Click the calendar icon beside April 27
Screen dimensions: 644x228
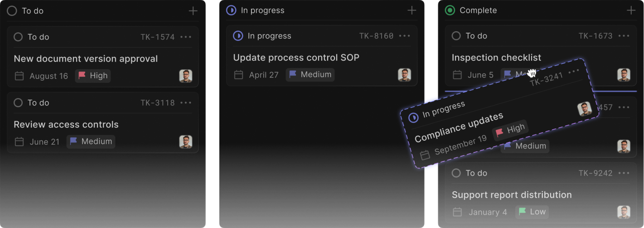pos(238,75)
